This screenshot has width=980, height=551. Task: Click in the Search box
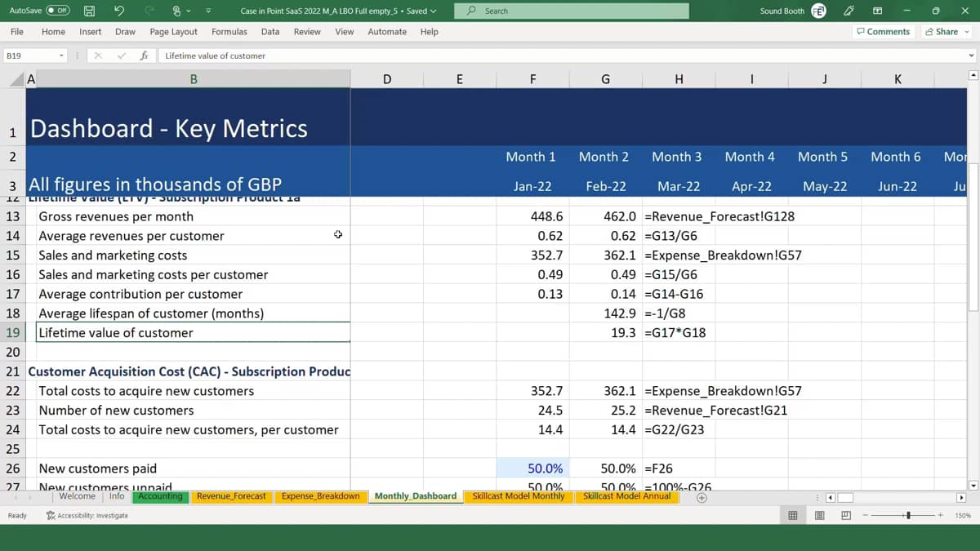tap(572, 11)
